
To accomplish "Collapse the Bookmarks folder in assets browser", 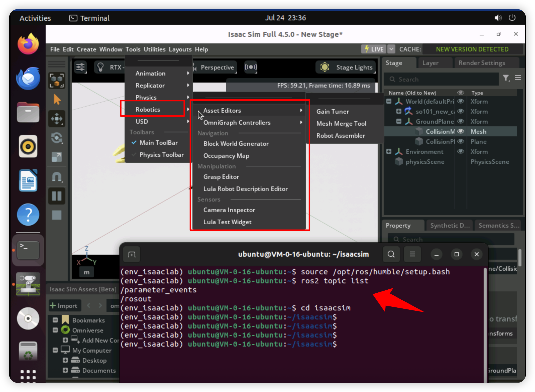I will tap(55, 320).
